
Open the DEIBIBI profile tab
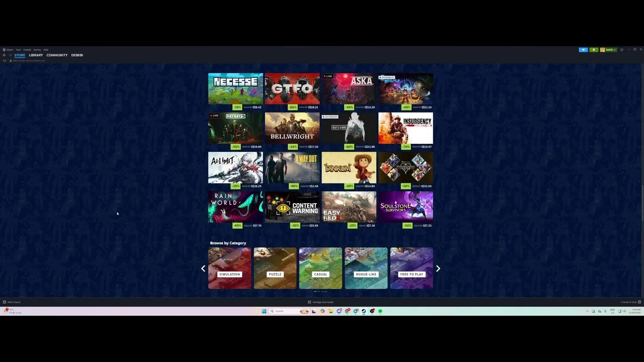coord(77,55)
